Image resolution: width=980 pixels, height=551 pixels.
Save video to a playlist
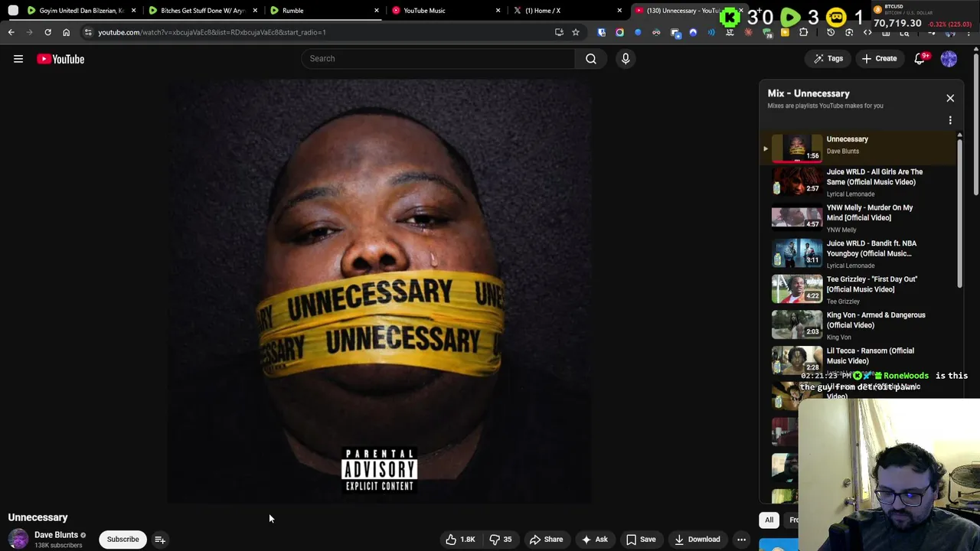pyautogui.click(x=641, y=540)
